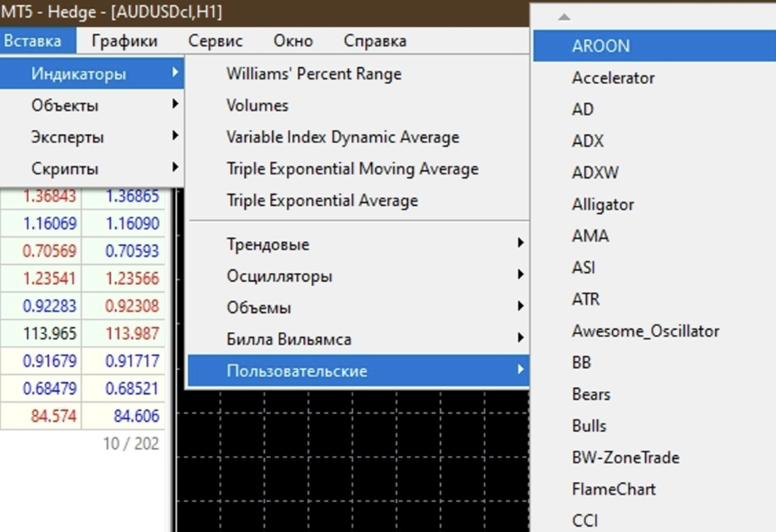776x532 pixels.
Task: Choose the ASI custom indicator
Action: pyautogui.click(x=654, y=268)
